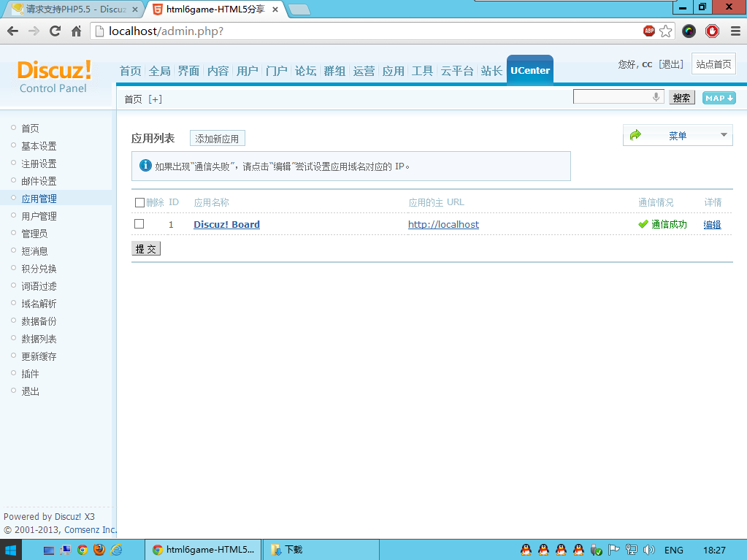Open 数据备份 in the sidebar
747x560 pixels.
(39, 321)
